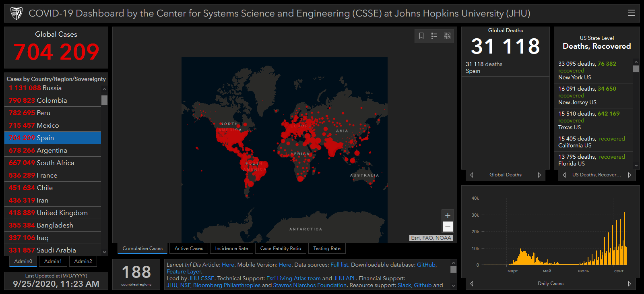
Task: Switch to Case-Fatality Ratio tab
Action: click(281, 248)
